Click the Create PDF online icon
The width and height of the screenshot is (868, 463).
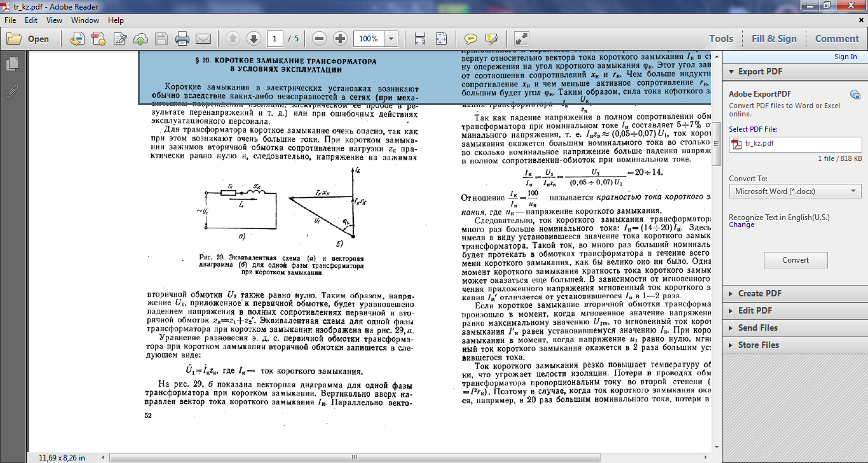[x=98, y=39]
